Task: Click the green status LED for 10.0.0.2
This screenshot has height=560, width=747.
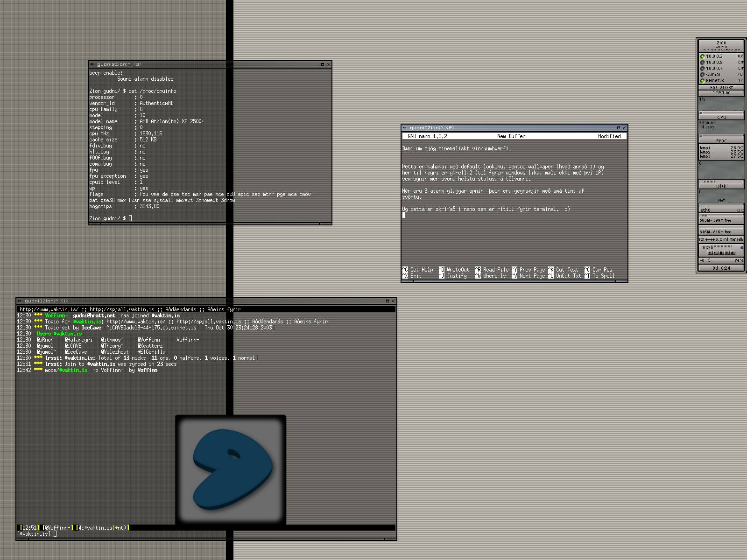Action: [x=702, y=56]
